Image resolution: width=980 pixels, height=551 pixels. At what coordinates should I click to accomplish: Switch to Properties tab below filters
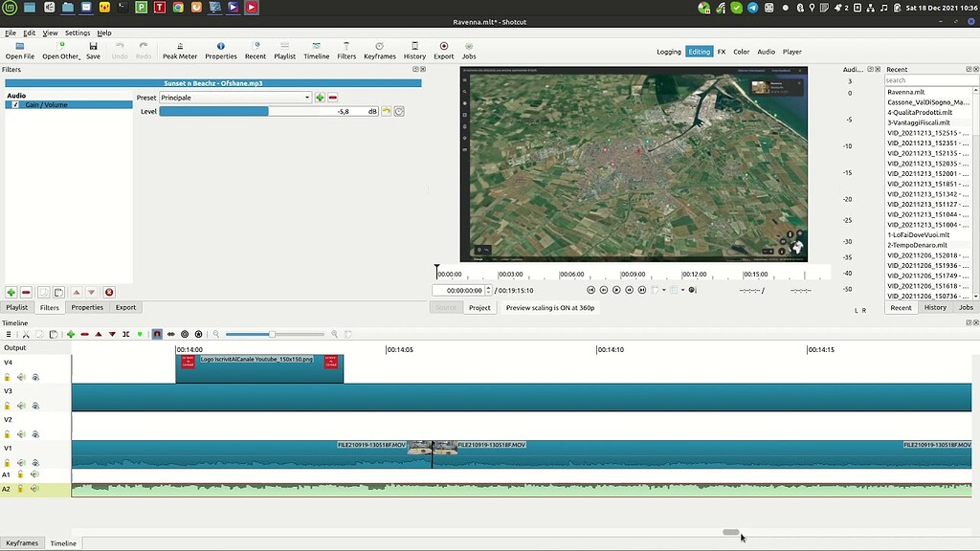pyautogui.click(x=87, y=307)
